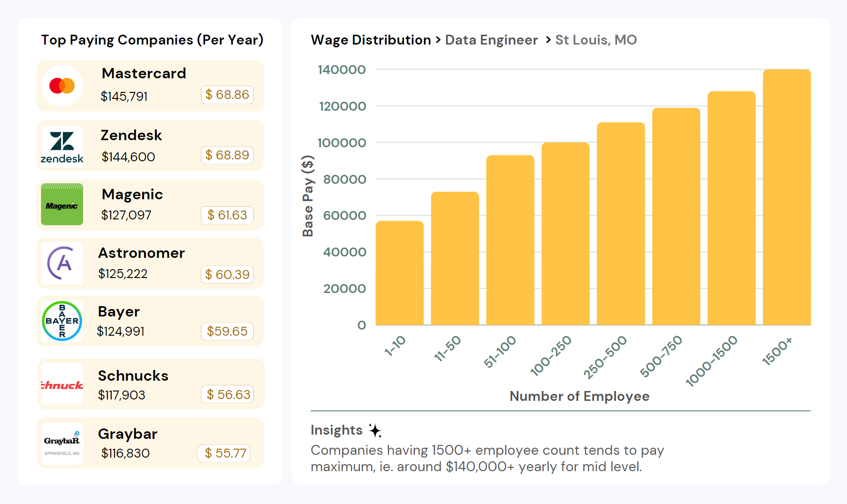Toggle the $59.65 rate badge on Bayer card
The height and width of the screenshot is (504, 847).
tap(227, 331)
